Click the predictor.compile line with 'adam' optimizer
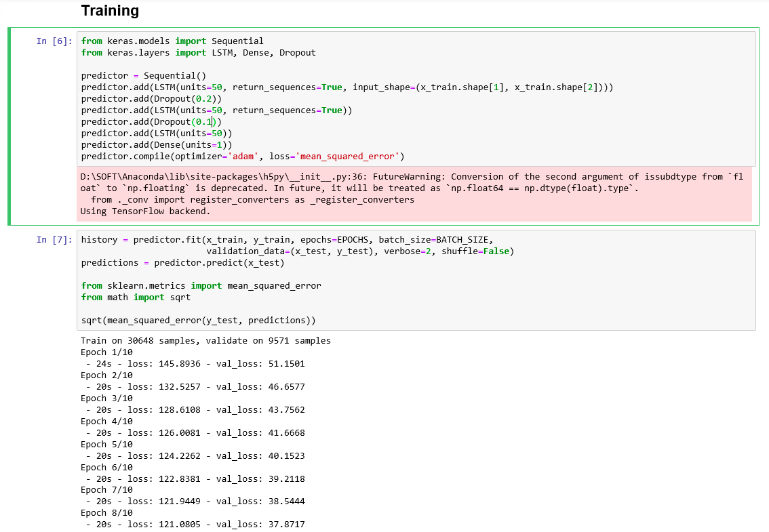This screenshot has width=769, height=532. click(243, 157)
